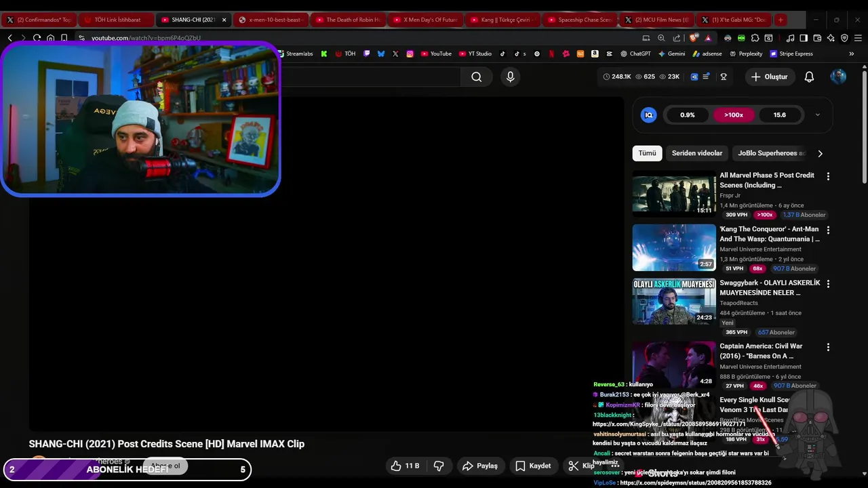The width and height of the screenshot is (868, 488).
Task: Dislike the video with thumbs down
Action: click(x=439, y=466)
